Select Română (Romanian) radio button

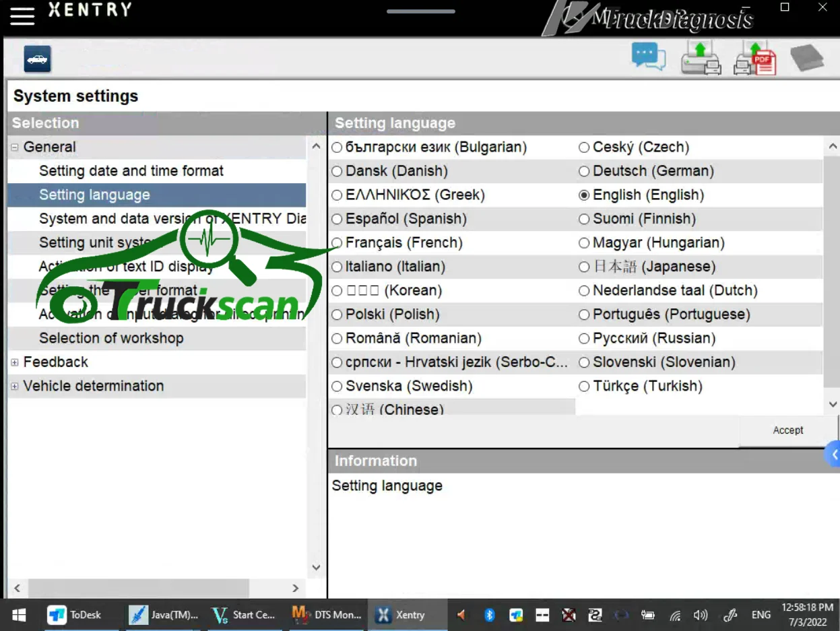tap(337, 339)
